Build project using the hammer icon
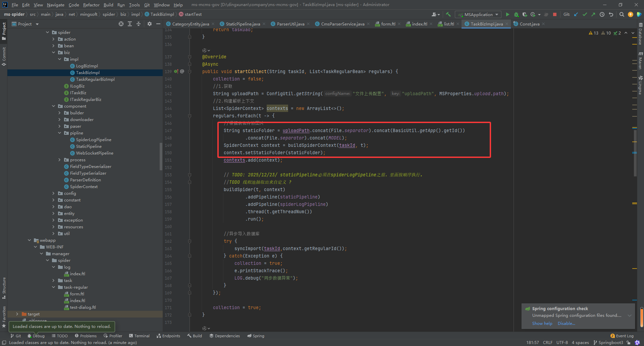This screenshot has height=346, width=644. [448, 14]
